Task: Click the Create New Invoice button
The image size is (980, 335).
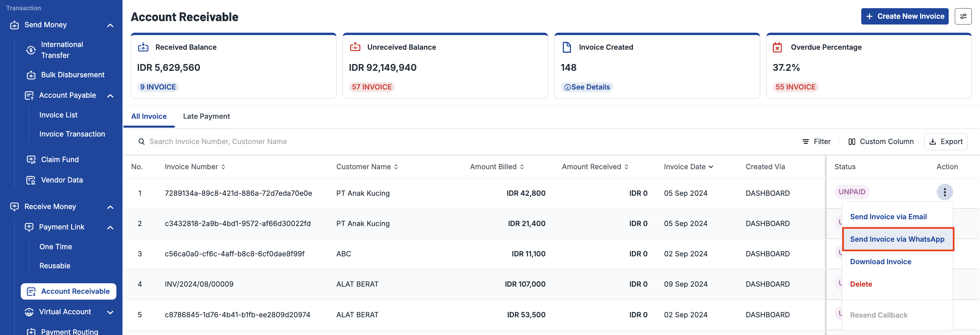Action: pos(904,16)
